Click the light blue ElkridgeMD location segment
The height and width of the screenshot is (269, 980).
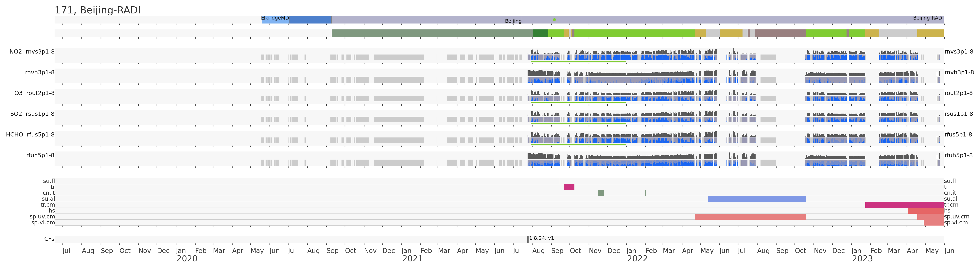pos(275,21)
